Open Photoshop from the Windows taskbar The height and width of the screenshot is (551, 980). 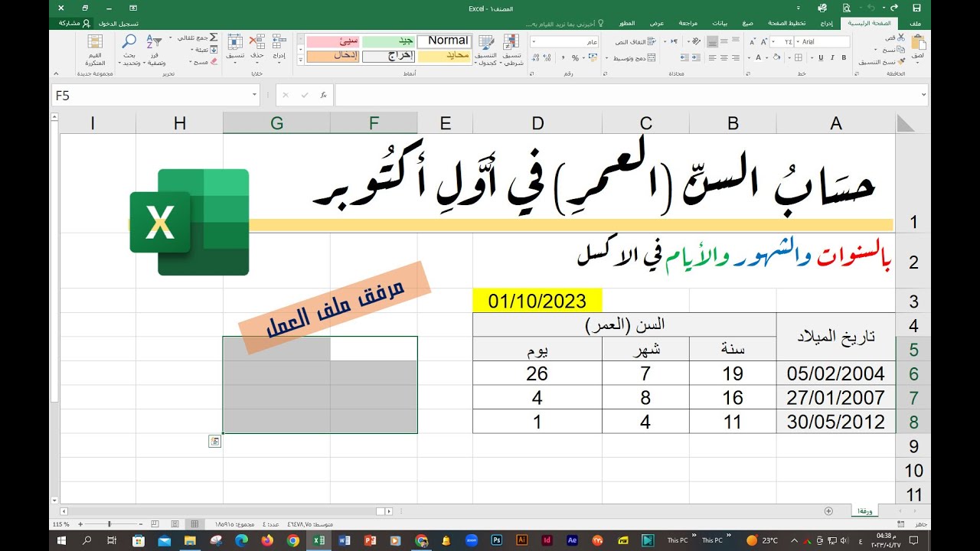pyautogui.click(x=496, y=540)
